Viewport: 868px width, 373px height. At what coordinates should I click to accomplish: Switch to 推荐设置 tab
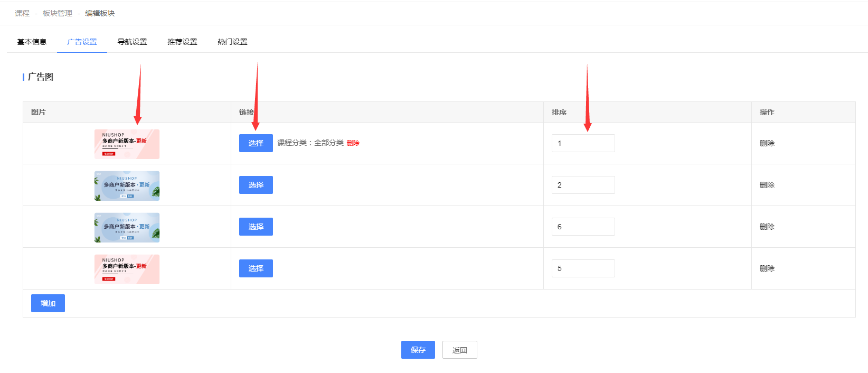point(182,42)
